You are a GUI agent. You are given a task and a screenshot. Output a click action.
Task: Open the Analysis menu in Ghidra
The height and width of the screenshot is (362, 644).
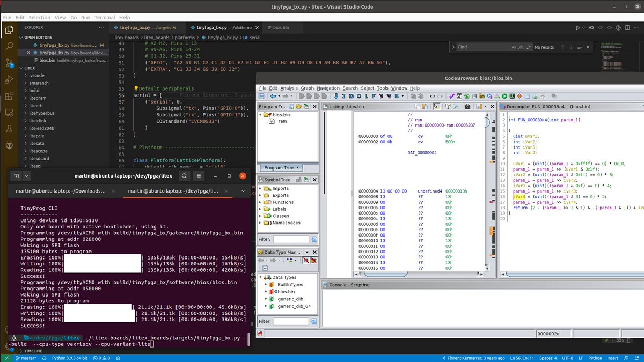(289, 88)
